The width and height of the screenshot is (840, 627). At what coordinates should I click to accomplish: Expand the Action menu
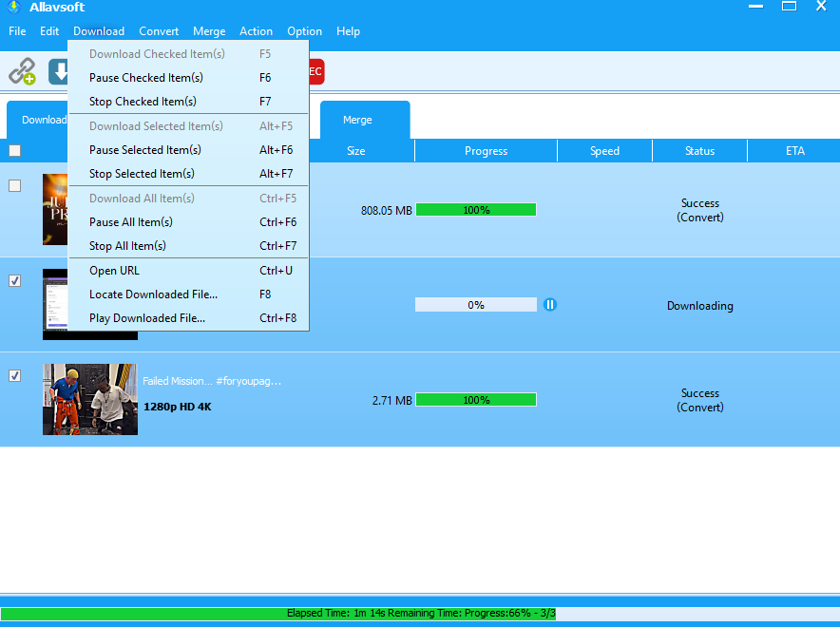[256, 31]
